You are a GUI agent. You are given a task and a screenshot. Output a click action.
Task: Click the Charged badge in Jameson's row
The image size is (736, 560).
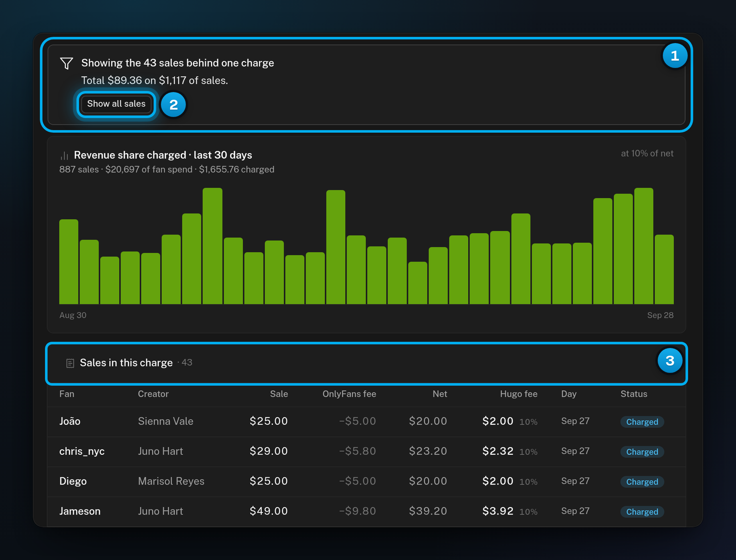(x=642, y=512)
